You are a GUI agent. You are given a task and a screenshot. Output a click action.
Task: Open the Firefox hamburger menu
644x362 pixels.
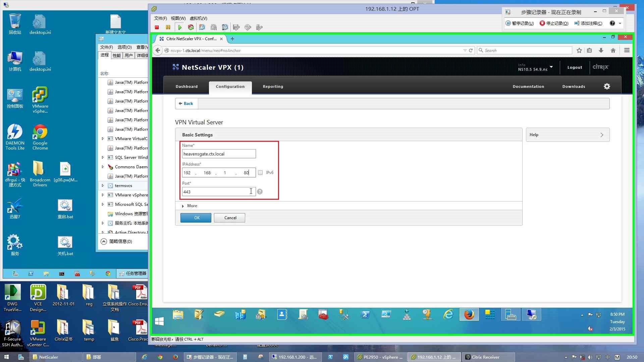pyautogui.click(x=627, y=51)
